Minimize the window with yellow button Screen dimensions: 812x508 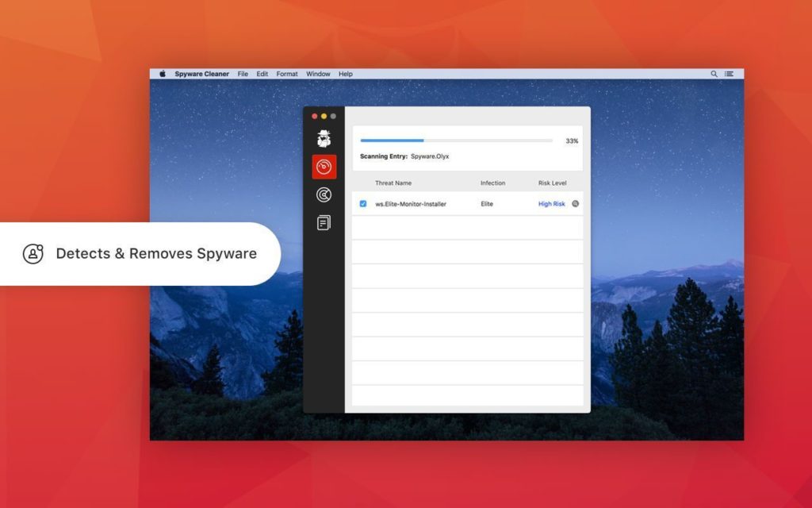pos(324,116)
